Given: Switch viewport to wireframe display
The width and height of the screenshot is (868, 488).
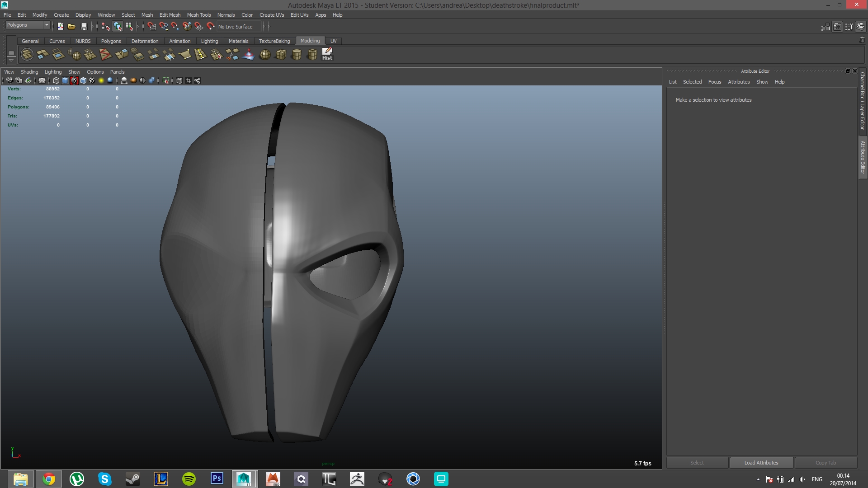Looking at the screenshot, I should click(56, 80).
